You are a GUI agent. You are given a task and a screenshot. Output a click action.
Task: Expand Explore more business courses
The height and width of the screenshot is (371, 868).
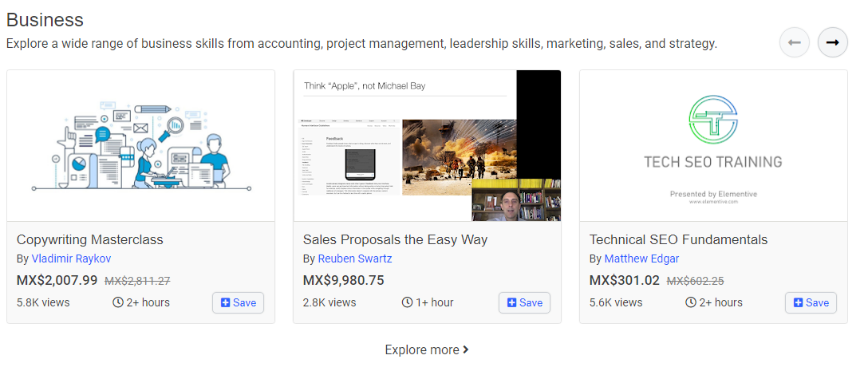click(426, 349)
